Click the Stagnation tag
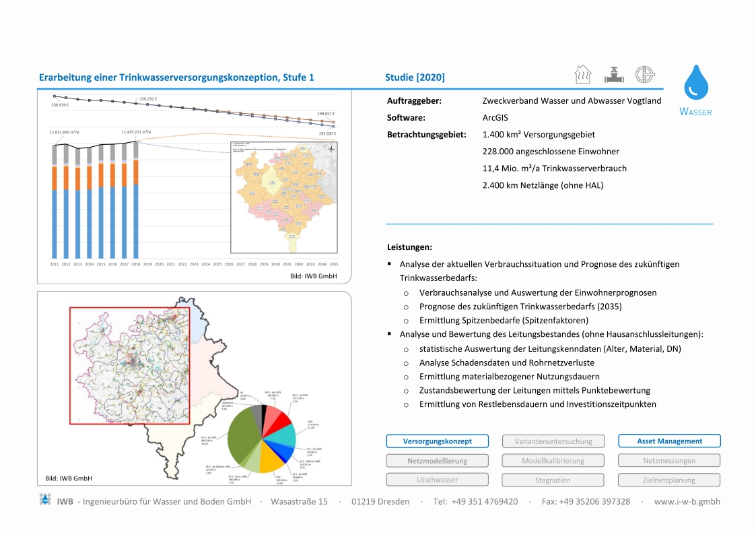The image size is (756, 535). click(553, 480)
